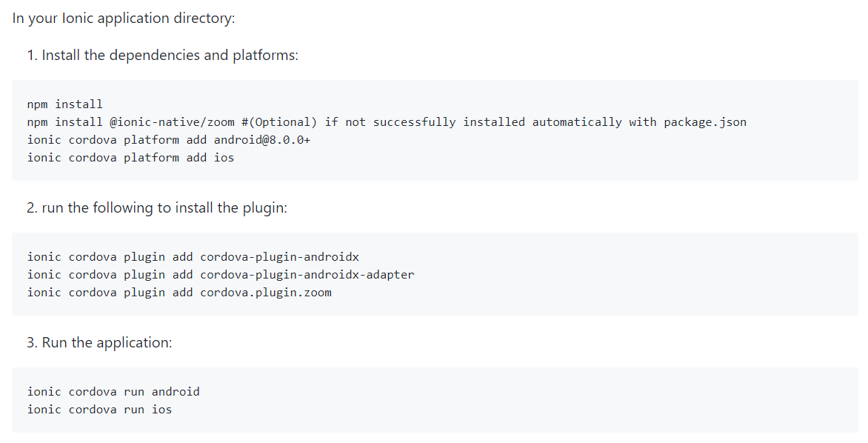Click the "ionic cordova platform add ios" line
Viewport: 868px width, 443px height.
(x=130, y=157)
